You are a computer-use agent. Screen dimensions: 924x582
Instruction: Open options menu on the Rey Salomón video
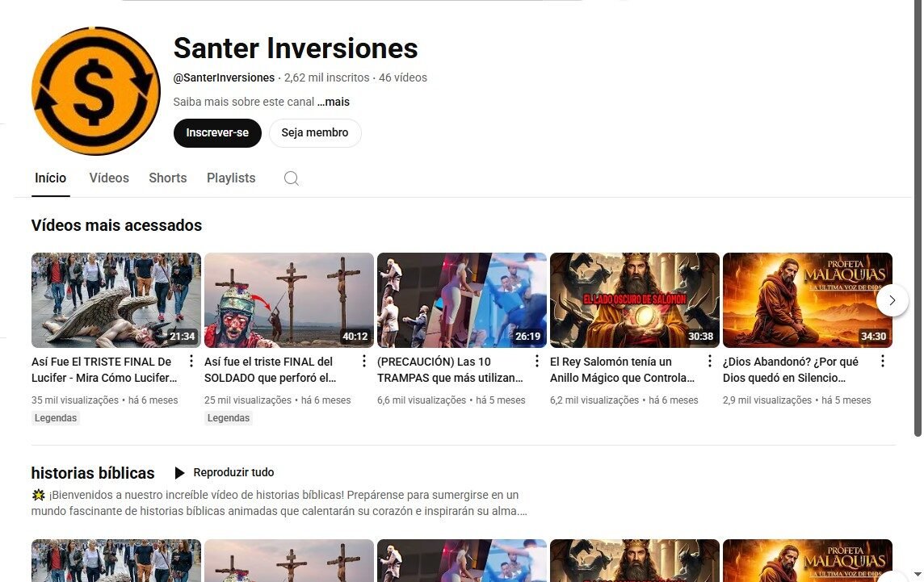(x=709, y=361)
